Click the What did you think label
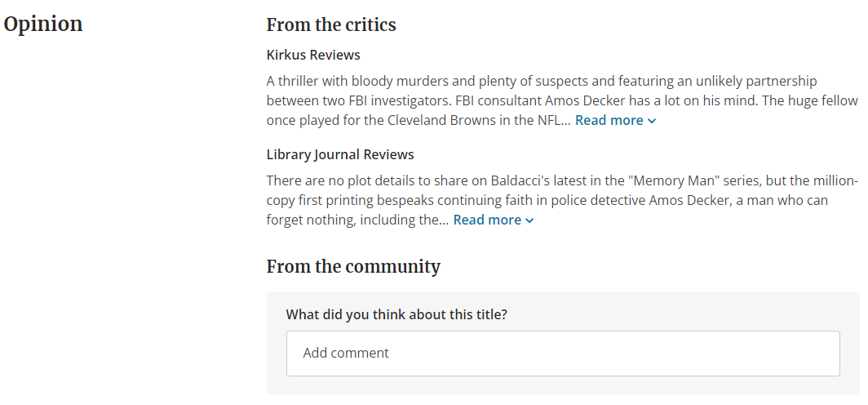The image size is (868, 405). [x=396, y=314]
